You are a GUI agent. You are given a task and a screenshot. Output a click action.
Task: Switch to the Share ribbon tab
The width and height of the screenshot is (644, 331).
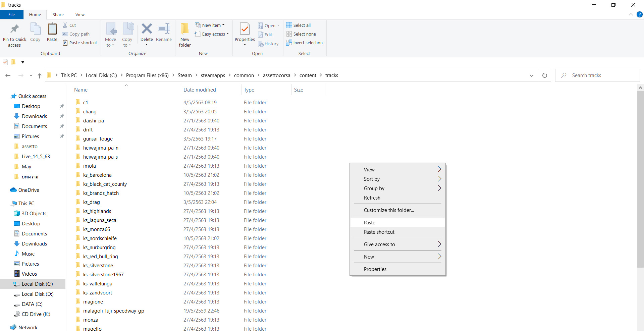click(58, 14)
